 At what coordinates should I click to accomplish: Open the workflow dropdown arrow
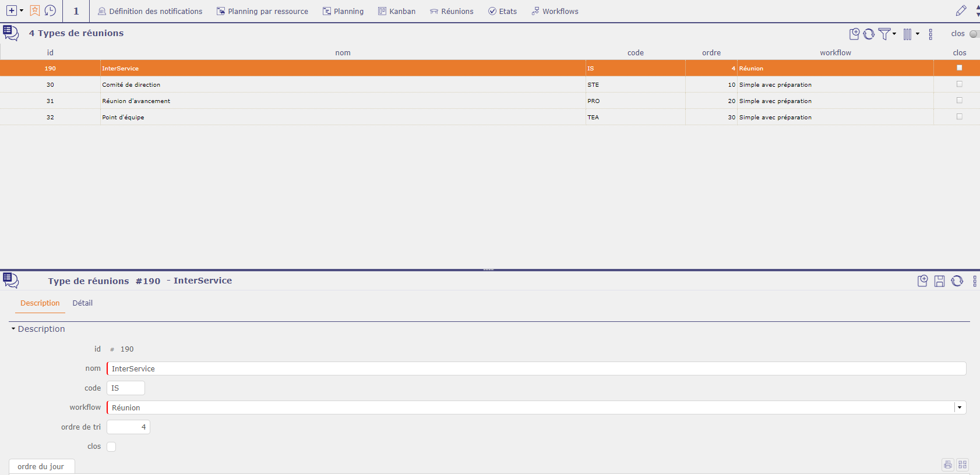[x=960, y=407]
